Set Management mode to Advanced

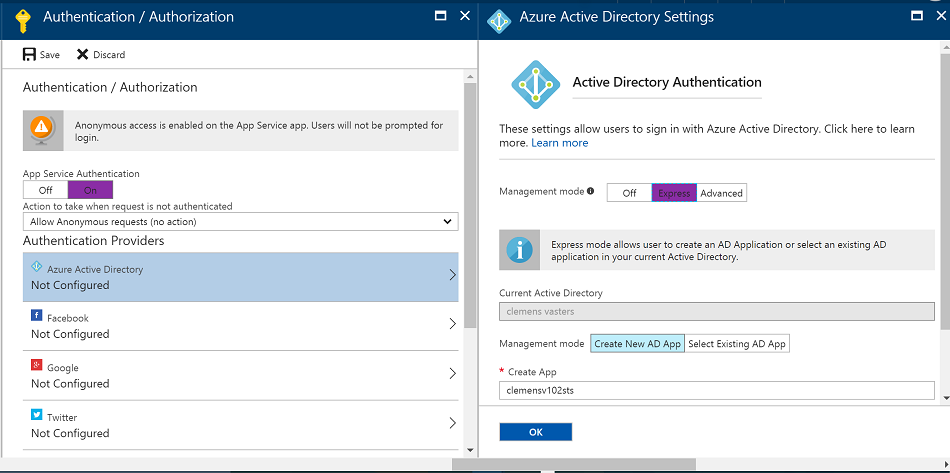point(721,193)
